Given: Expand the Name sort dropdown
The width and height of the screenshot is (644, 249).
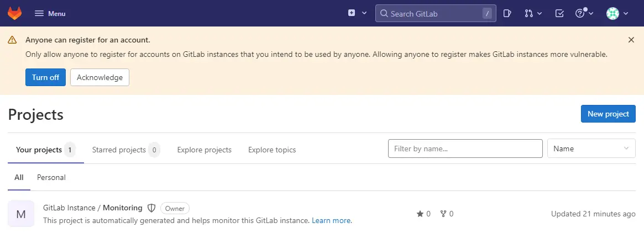Looking at the screenshot, I should tap(591, 149).
